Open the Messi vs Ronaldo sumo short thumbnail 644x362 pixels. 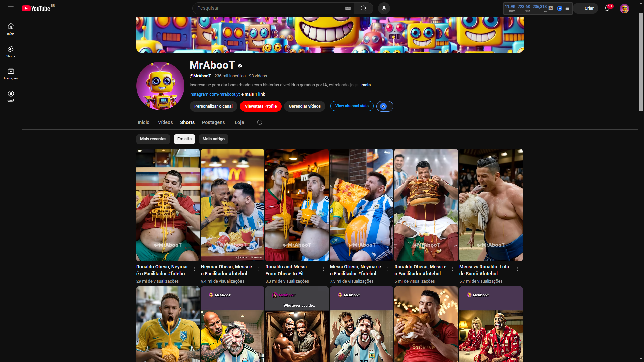[490, 205]
